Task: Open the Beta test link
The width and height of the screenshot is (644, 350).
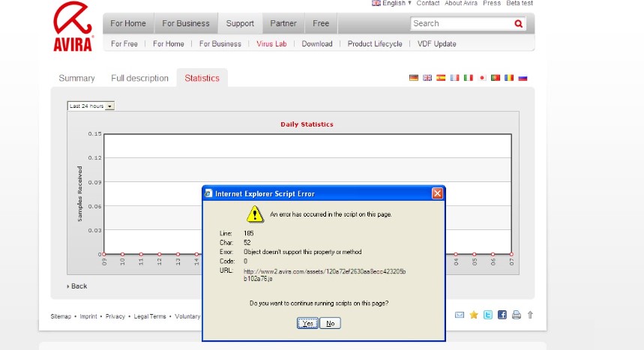Action: tap(520, 3)
